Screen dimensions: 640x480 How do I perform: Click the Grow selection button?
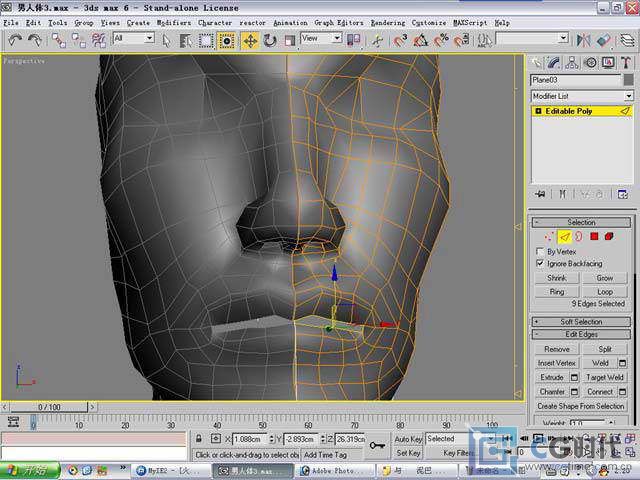tap(604, 278)
